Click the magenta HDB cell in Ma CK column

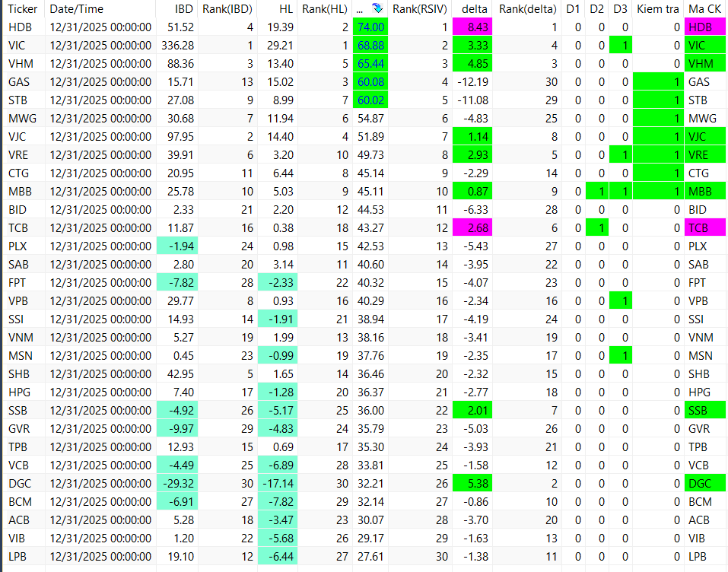[x=704, y=27]
